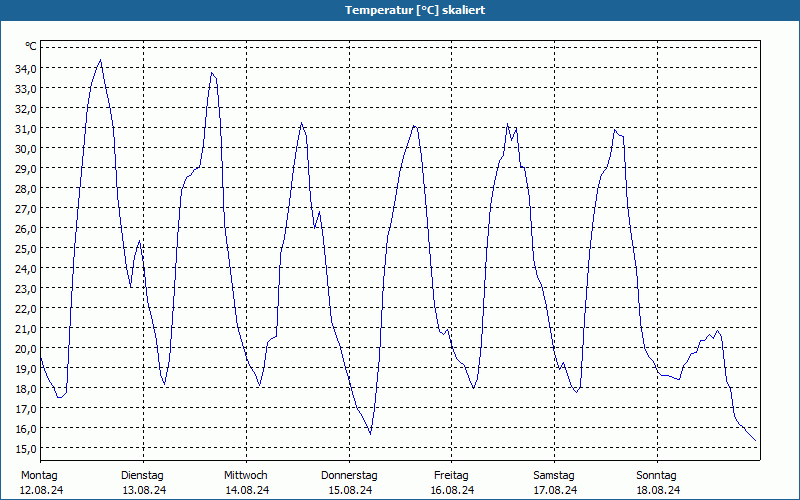Select the 26,0 y-axis label
The width and height of the screenshot is (800, 500).
tap(26, 228)
